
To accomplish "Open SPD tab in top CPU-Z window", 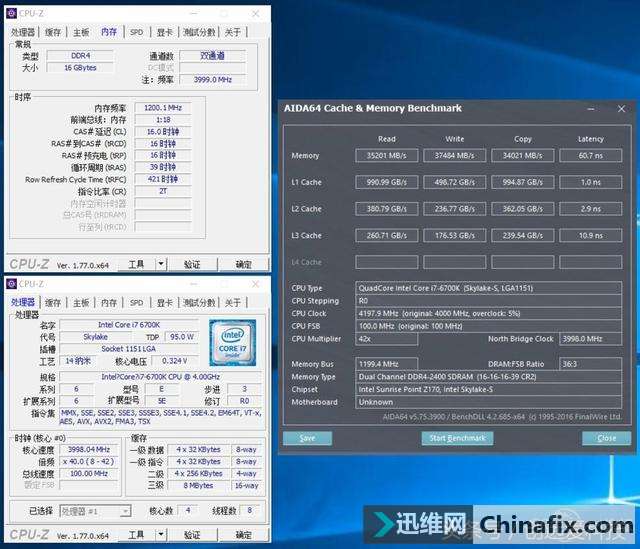I will point(136,32).
